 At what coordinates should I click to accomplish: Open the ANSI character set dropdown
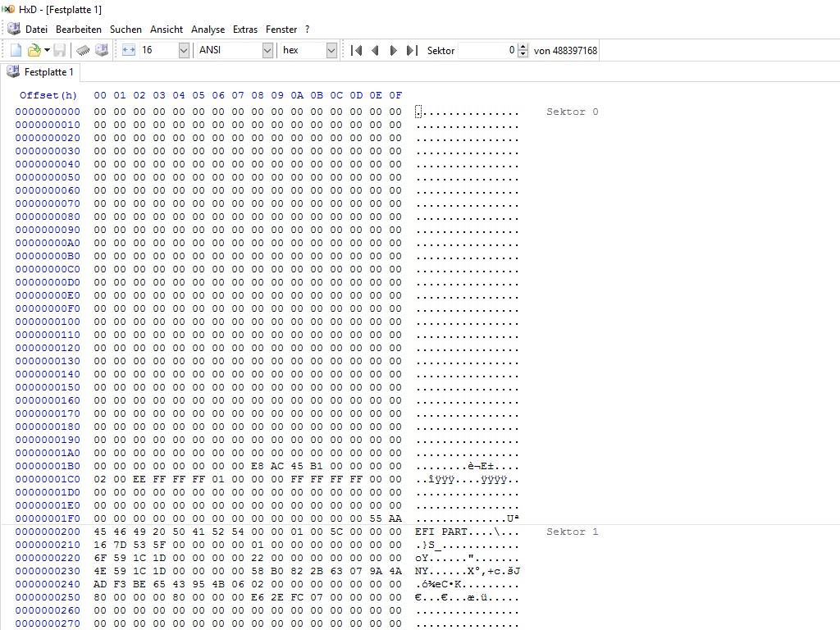click(x=235, y=50)
